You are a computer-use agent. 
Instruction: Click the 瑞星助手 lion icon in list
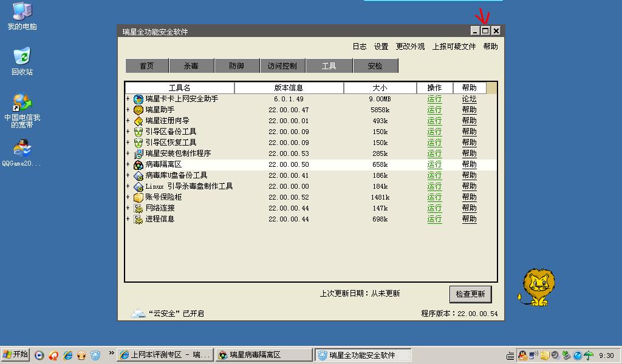click(138, 110)
